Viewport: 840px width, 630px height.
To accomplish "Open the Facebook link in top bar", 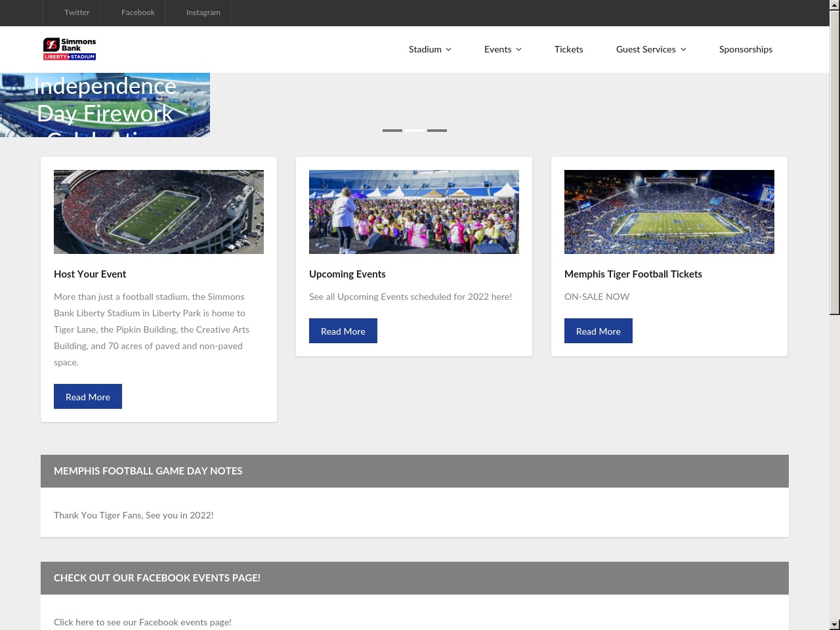I will pos(138,12).
